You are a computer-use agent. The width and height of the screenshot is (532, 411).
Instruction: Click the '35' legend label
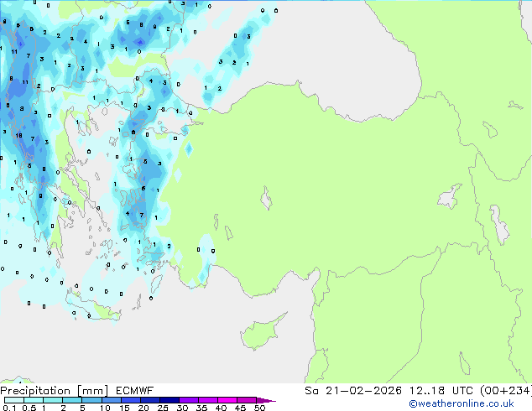(201, 408)
